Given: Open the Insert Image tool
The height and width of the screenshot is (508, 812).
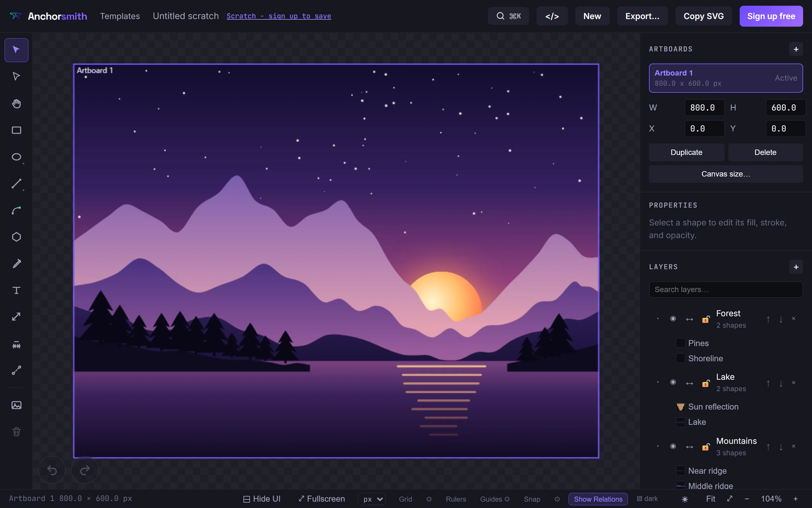Looking at the screenshot, I should (16, 405).
